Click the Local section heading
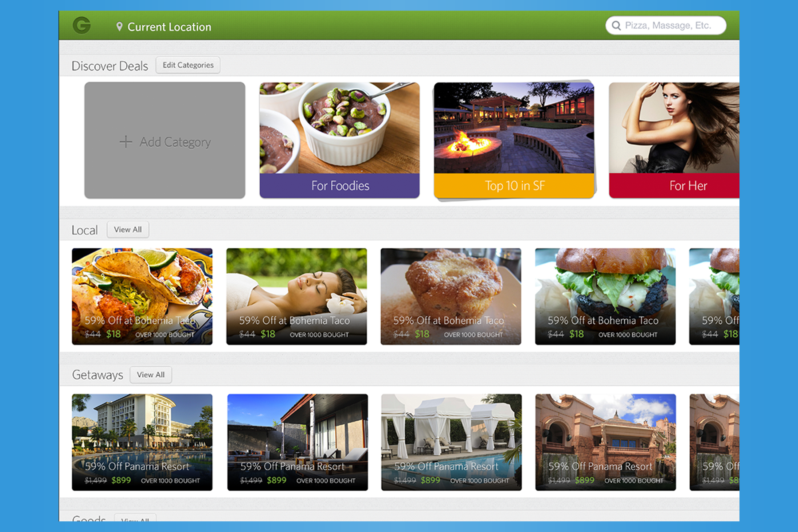The height and width of the screenshot is (532, 798). click(85, 231)
